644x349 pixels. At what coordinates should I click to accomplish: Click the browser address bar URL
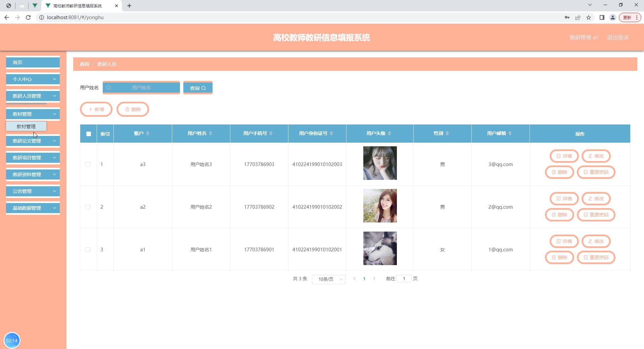[x=75, y=17]
